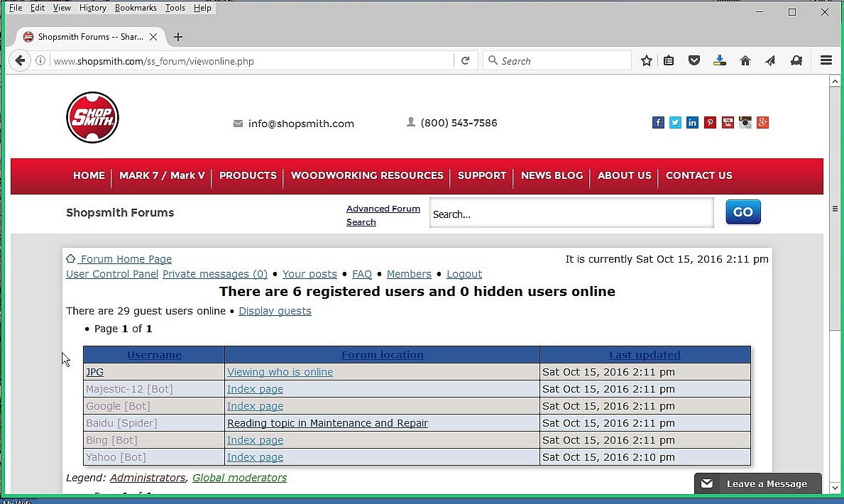Open Viewing who is online link

(x=280, y=372)
